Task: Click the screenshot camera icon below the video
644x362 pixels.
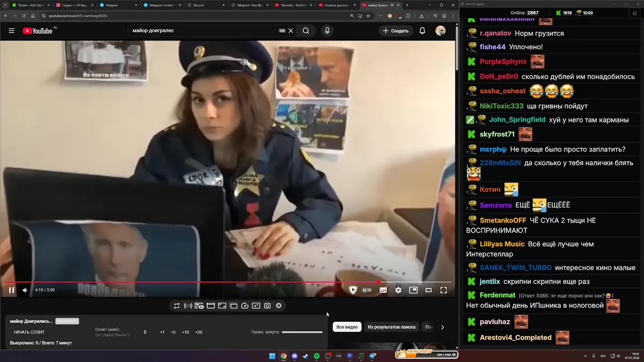Action: (x=267, y=306)
